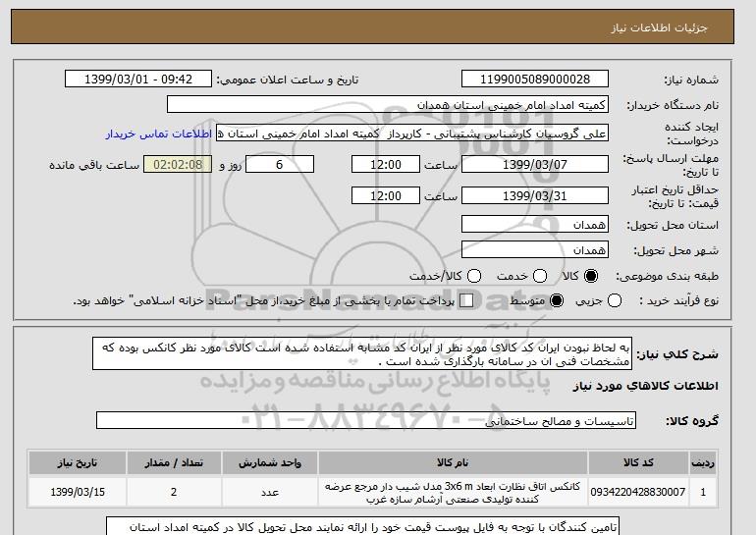Click the unit cell عدد
The height and width of the screenshot is (535, 756).
tap(270, 492)
